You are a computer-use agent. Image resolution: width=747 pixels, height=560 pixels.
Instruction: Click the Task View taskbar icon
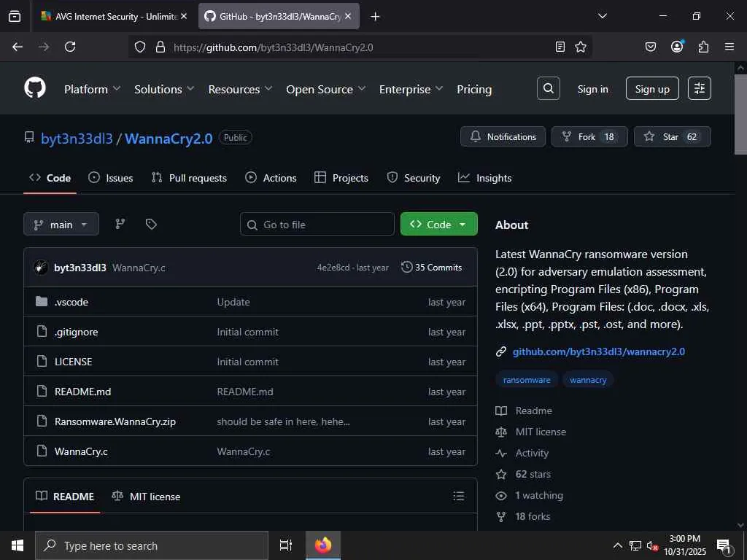(285, 545)
